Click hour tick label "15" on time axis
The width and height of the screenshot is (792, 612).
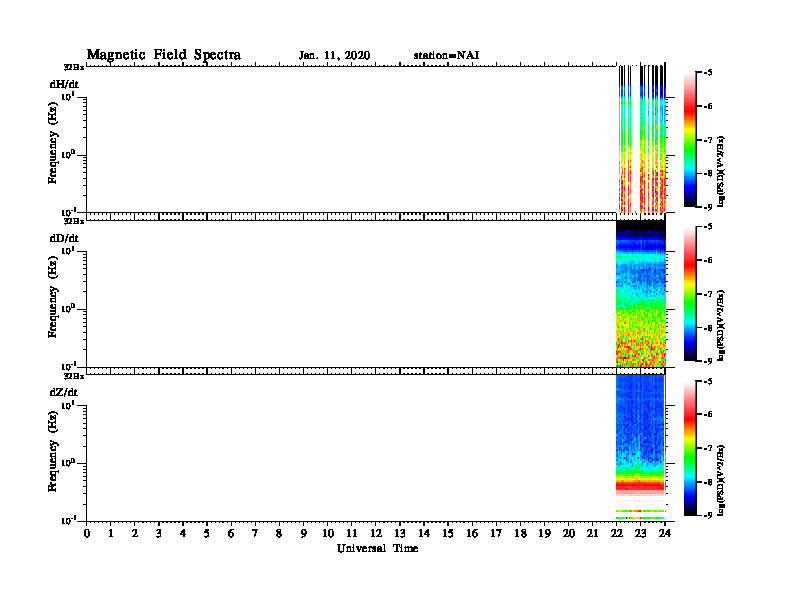448,533
